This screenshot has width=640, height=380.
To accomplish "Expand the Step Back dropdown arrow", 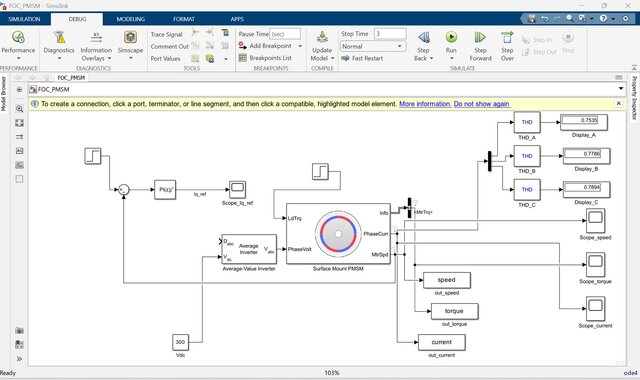I will (431, 58).
